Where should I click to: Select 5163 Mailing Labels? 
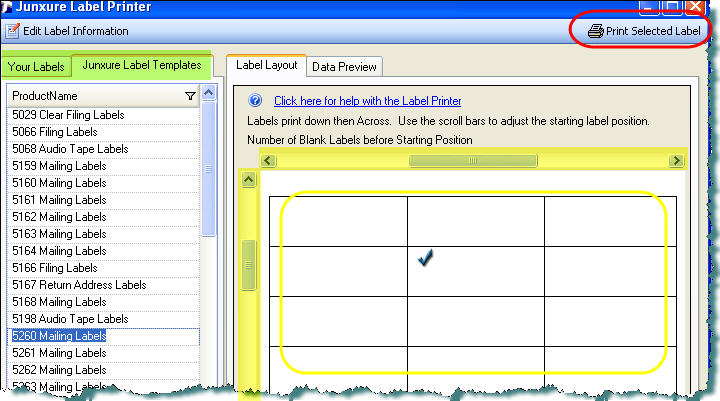[x=103, y=234]
